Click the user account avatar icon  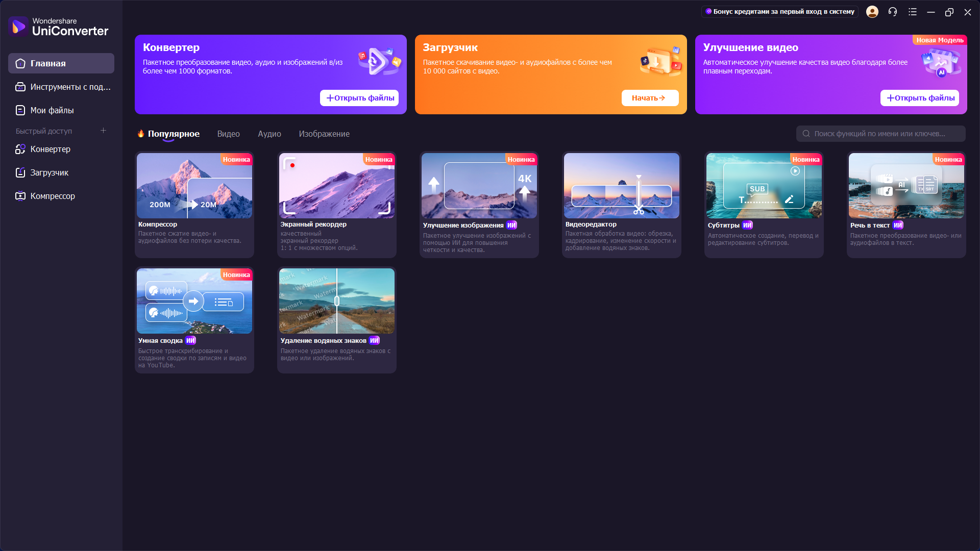pyautogui.click(x=872, y=12)
